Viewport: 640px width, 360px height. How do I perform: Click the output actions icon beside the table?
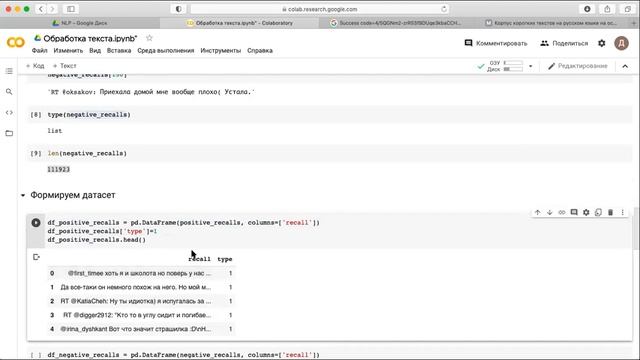pyautogui.click(x=36, y=257)
